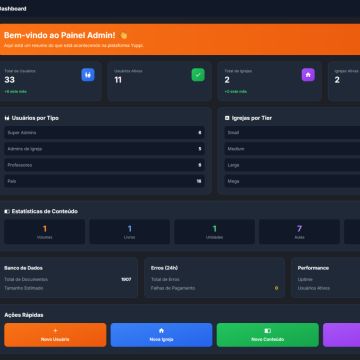
Task: Select the Medium tier row
Action: pos(292,149)
